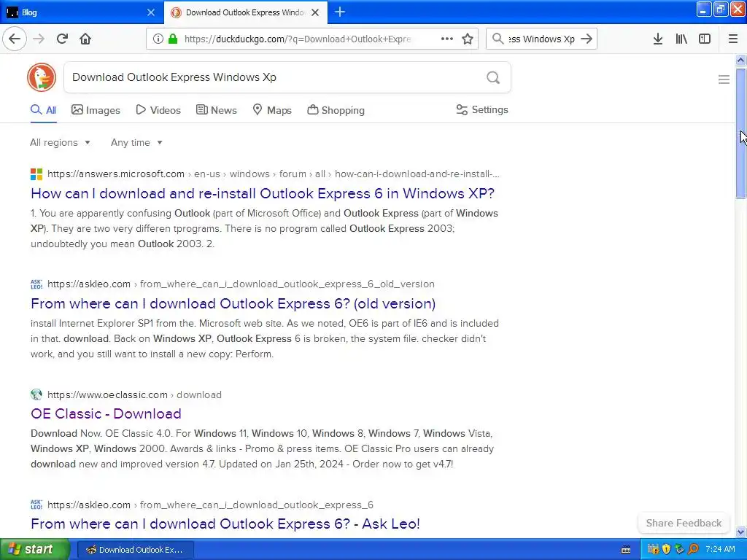Click the vertical scrollbar thumb

click(x=740, y=133)
